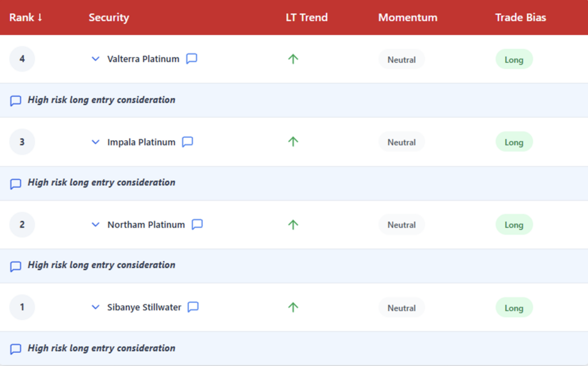588x366 pixels.
Task: Toggle the chevron next to Sibanye Stillwater
Action: click(x=96, y=307)
